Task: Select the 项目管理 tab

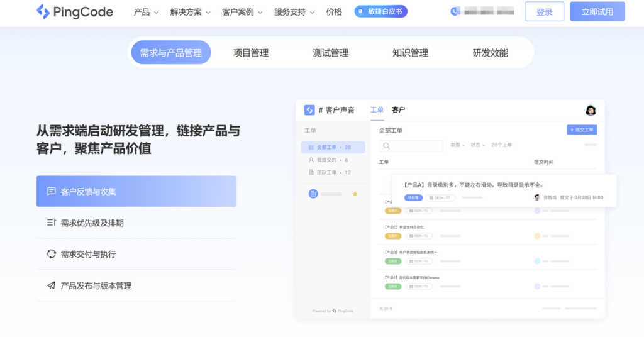Action: pyautogui.click(x=252, y=53)
